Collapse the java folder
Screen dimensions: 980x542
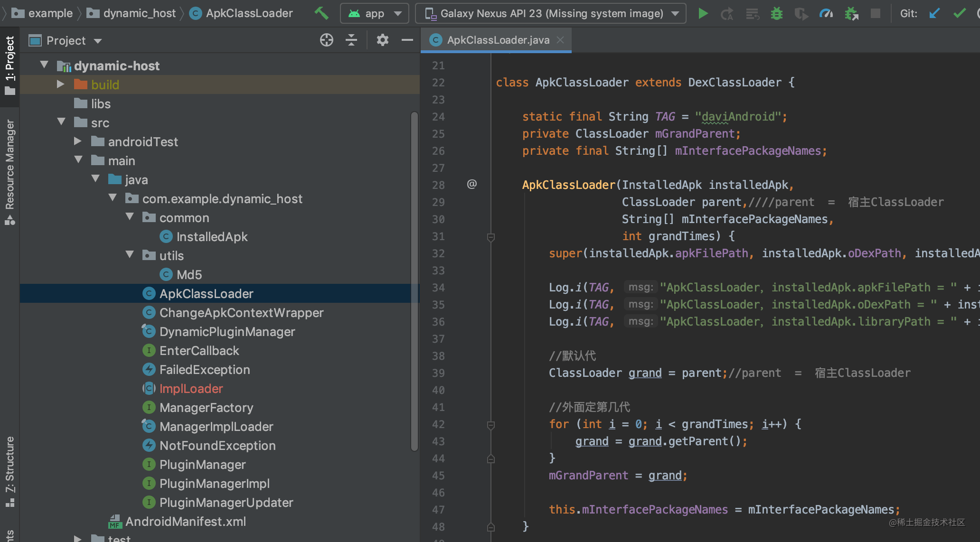pos(95,179)
